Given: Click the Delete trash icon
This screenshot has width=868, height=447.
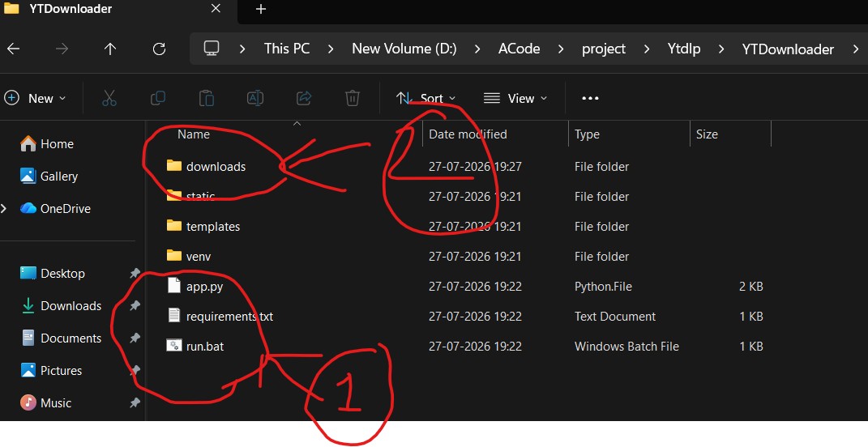Looking at the screenshot, I should (x=353, y=98).
